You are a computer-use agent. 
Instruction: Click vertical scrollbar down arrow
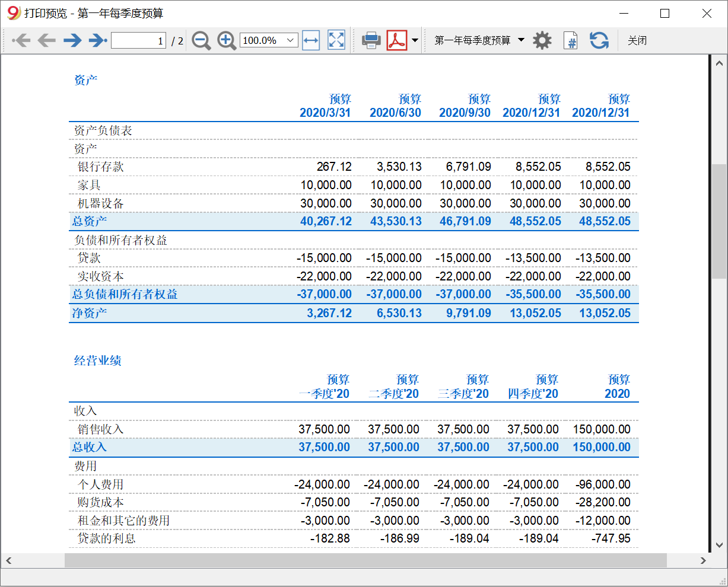(719, 544)
